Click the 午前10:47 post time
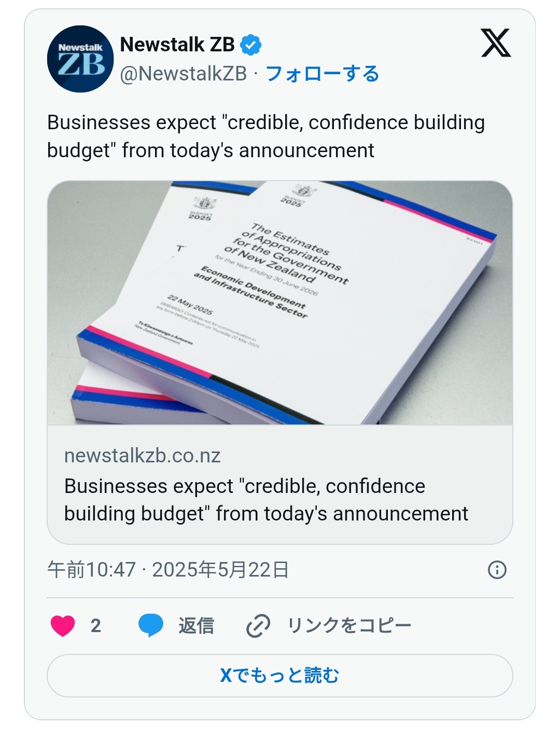560x740 pixels. [91, 570]
